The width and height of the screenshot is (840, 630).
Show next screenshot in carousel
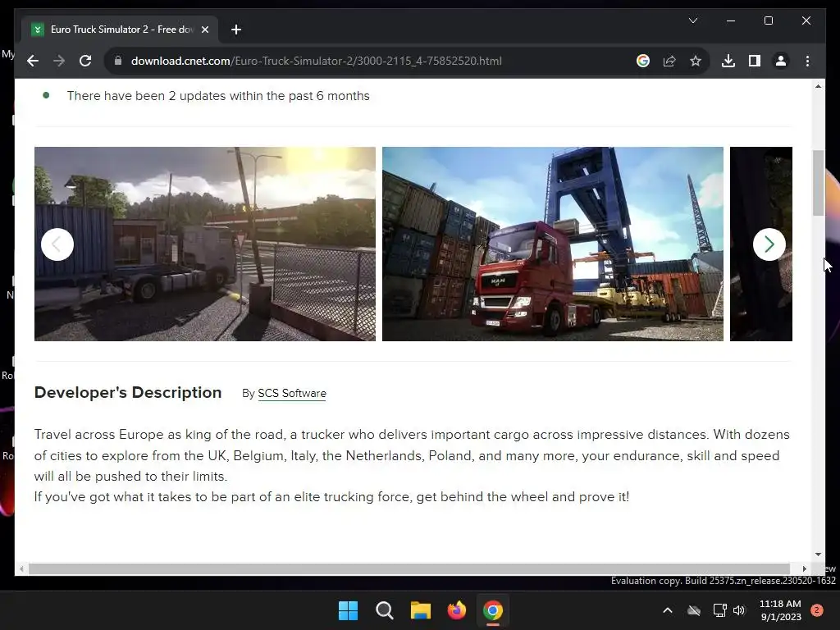(769, 244)
